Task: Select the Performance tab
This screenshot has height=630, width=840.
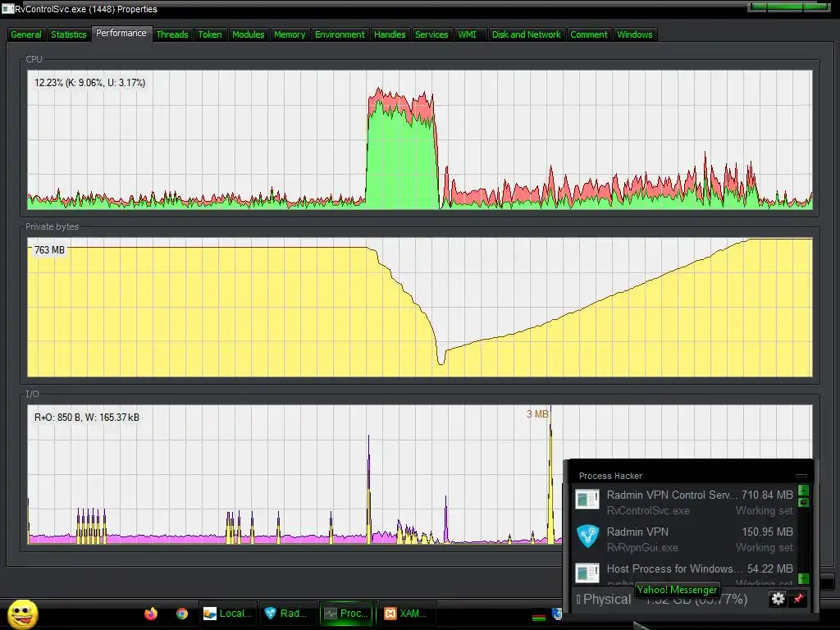Action: tap(121, 33)
